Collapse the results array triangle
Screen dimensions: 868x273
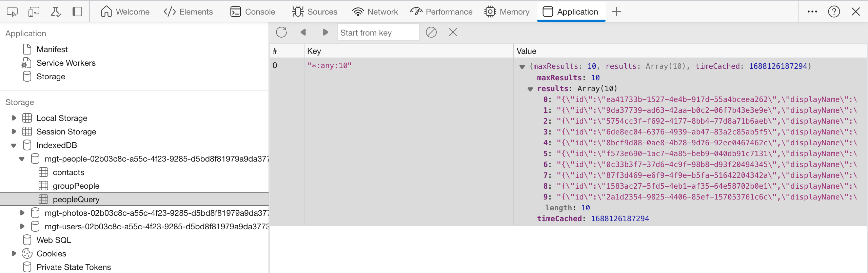(x=530, y=89)
